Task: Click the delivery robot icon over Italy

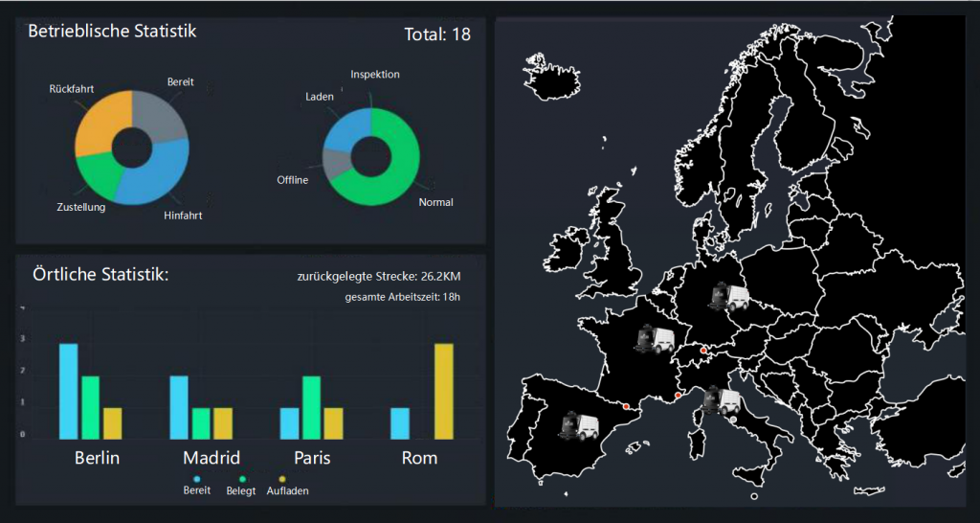Action: click(x=722, y=401)
